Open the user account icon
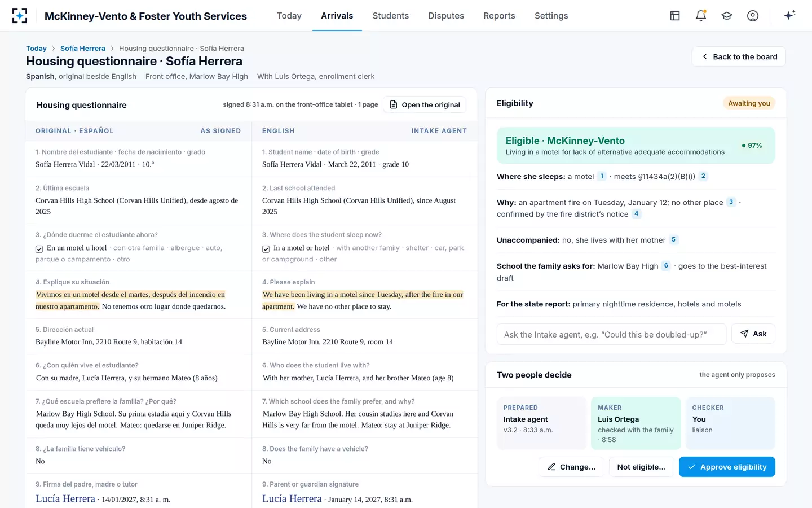Screen dimensions: 812x508 tap(753, 16)
